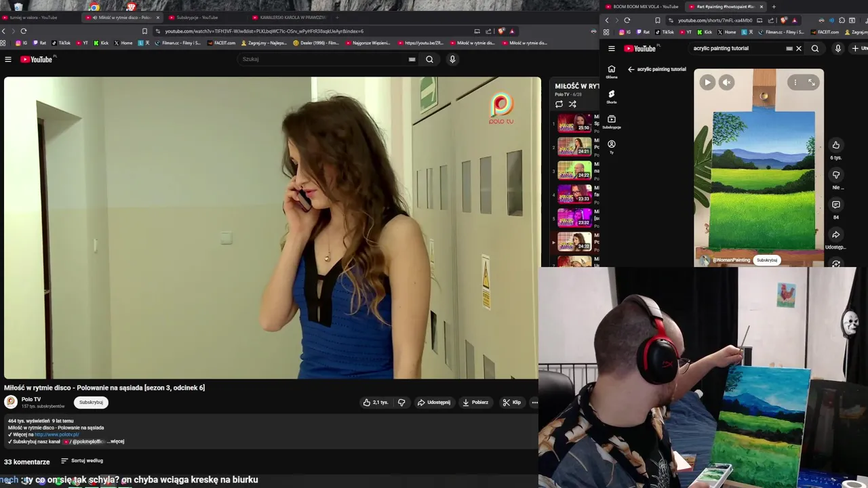The height and width of the screenshot is (488, 868).
Task: Open the playlist video thumbnail with duration 24:32
Action: click(574, 241)
